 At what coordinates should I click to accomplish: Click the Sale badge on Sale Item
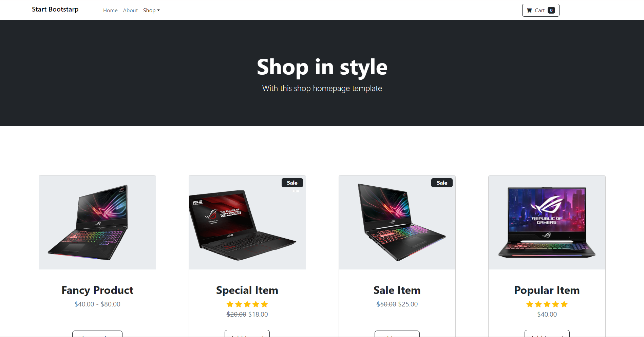(x=442, y=183)
